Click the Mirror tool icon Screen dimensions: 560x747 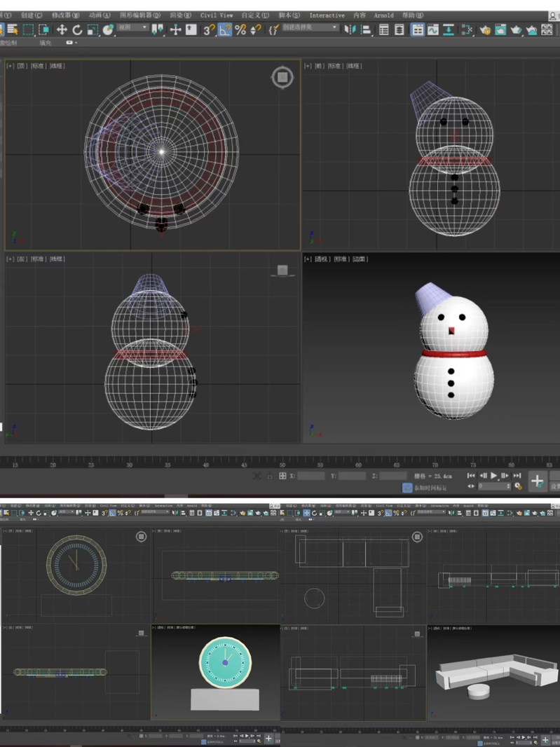tap(350, 29)
